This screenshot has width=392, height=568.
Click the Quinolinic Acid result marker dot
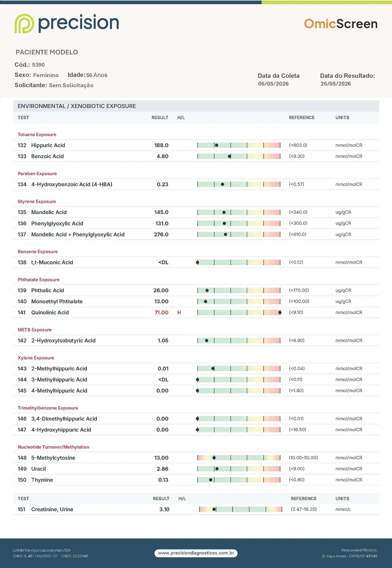click(280, 313)
